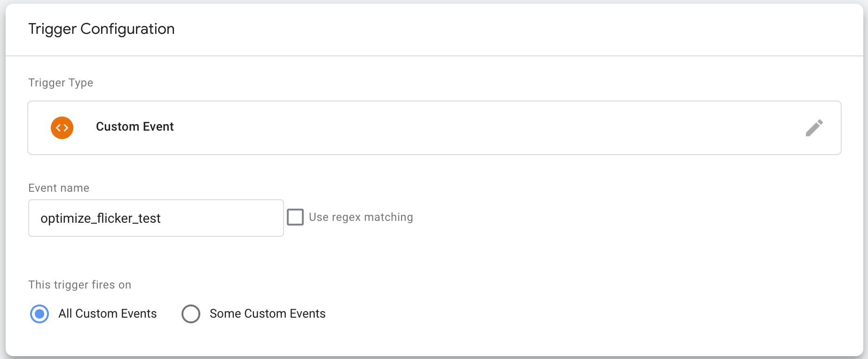This screenshot has width=868, height=359.
Task: Click the pencil edit icon for trigger type
Action: [x=814, y=128]
